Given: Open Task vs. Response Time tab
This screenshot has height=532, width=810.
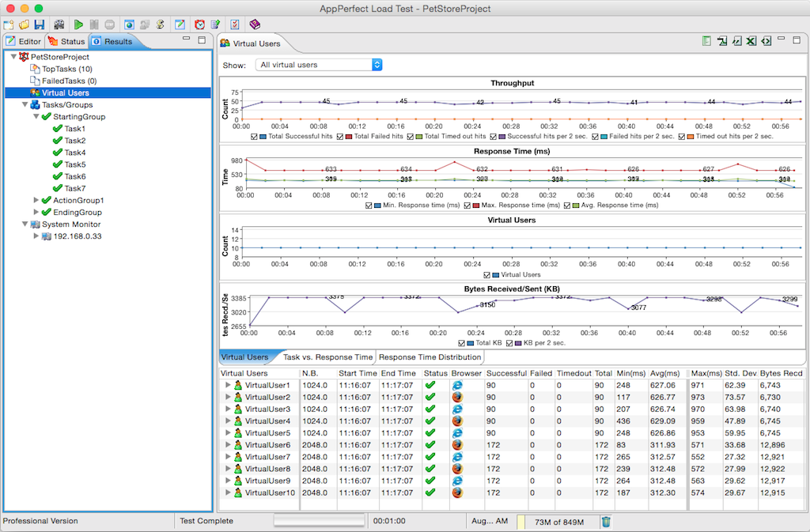Looking at the screenshot, I should point(327,357).
